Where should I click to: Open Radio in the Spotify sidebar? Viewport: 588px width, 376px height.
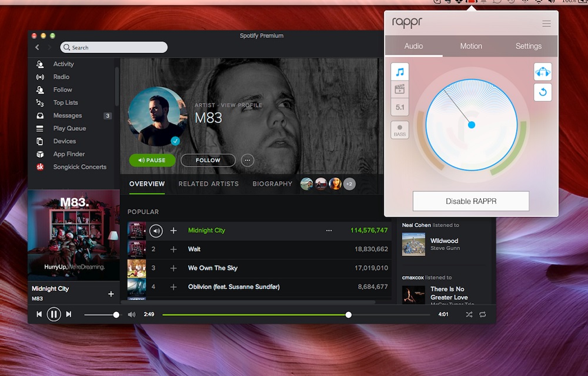(61, 76)
